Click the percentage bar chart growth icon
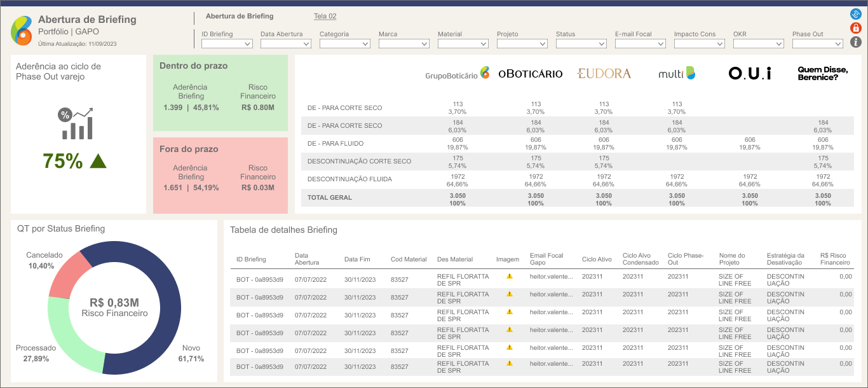The height and width of the screenshot is (388, 868). coord(76,123)
